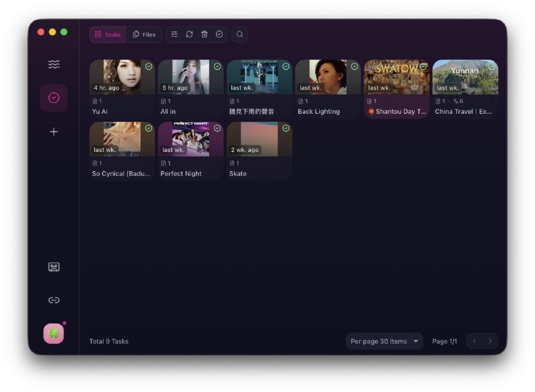Switch to the Files tab
The image size is (535, 392).
click(144, 35)
